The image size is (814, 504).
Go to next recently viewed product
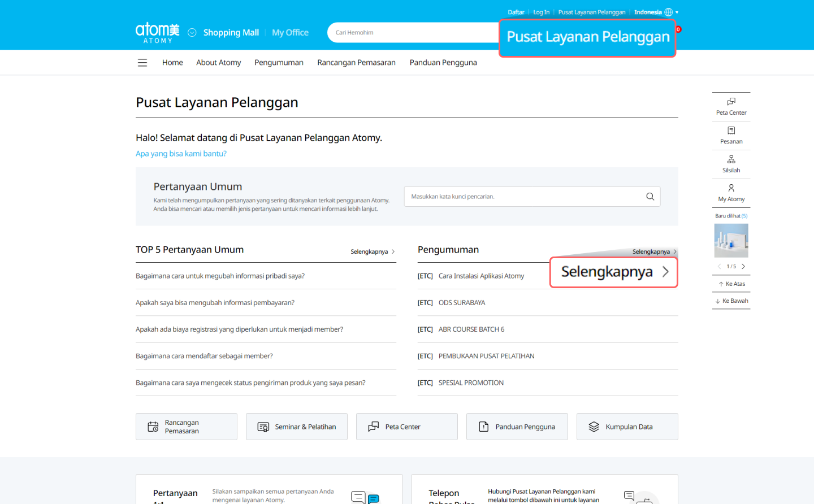pos(743,267)
